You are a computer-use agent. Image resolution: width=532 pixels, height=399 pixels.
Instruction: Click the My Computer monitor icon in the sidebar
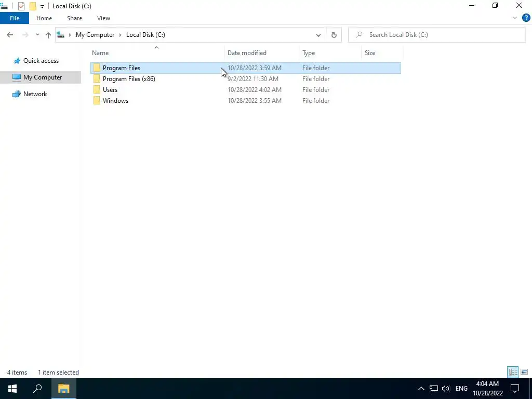pyautogui.click(x=16, y=77)
